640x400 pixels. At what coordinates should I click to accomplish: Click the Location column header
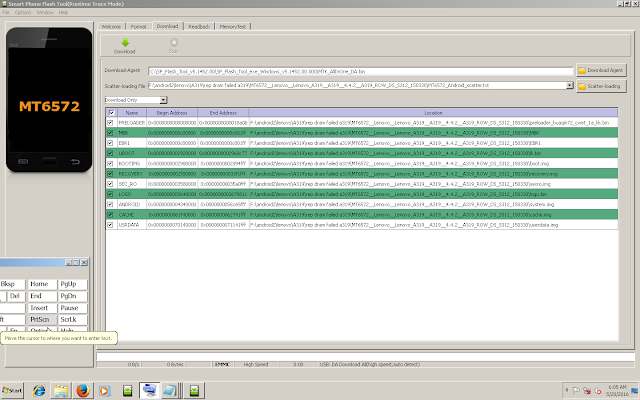tap(433, 113)
